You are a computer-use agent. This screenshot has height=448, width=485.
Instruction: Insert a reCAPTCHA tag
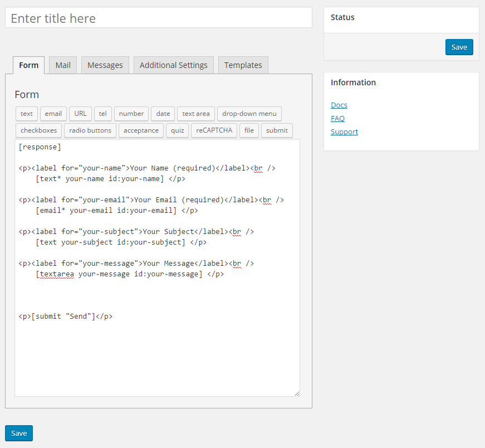pos(214,130)
